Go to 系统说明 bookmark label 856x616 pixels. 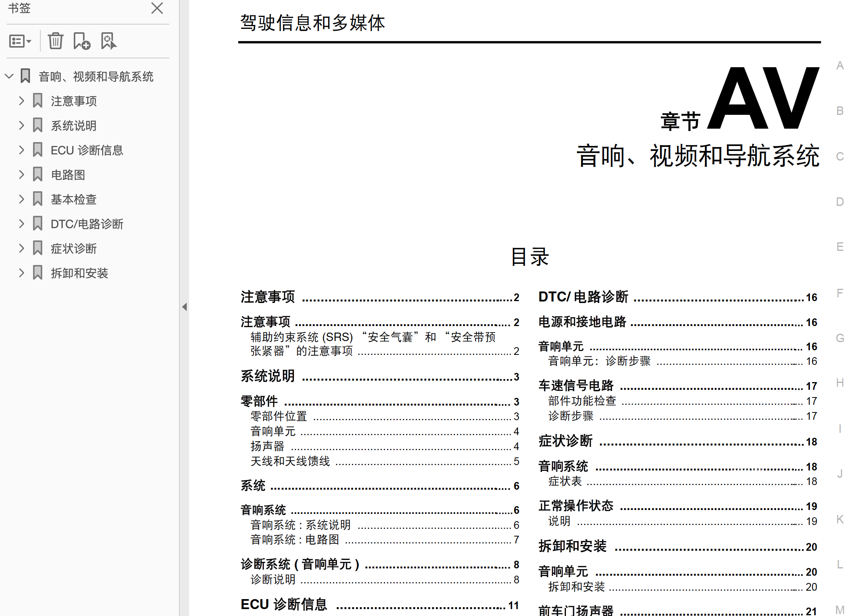point(74,126)
